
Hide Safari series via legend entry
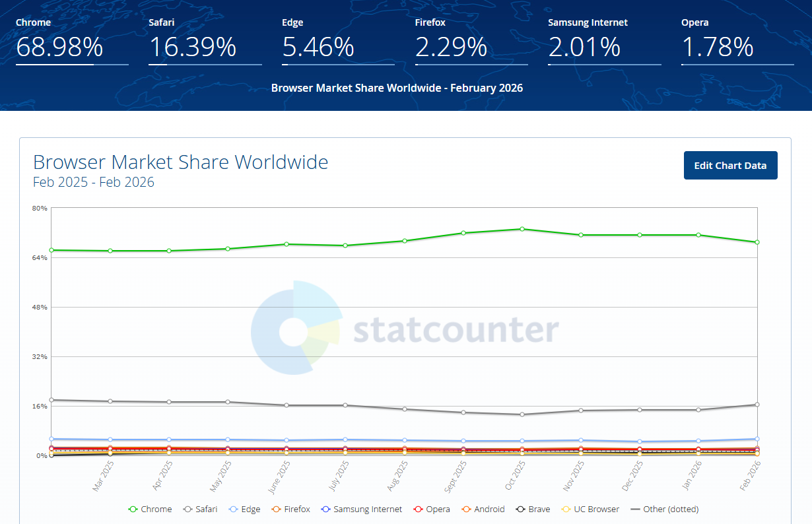click(200, 509)
